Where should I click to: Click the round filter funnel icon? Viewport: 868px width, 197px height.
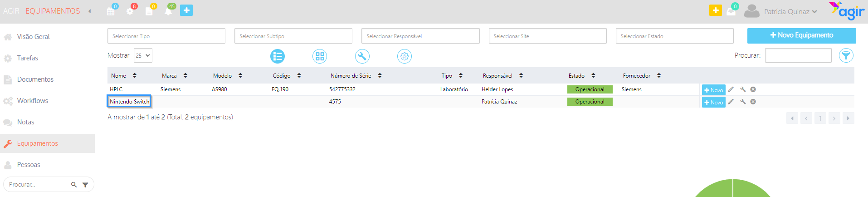coord(846,55)
